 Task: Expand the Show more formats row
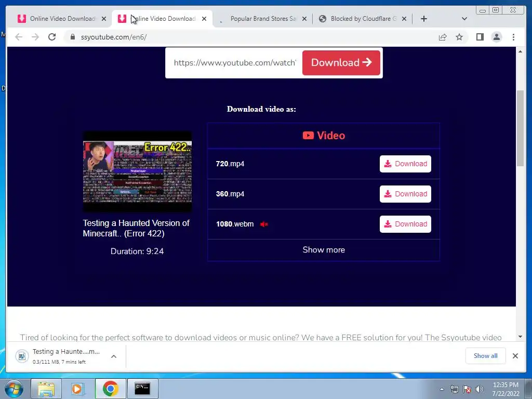[324, 250]
